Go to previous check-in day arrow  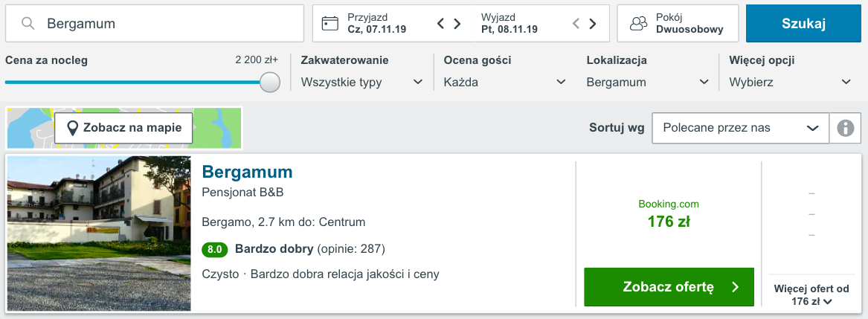click(x=440, y=23)
